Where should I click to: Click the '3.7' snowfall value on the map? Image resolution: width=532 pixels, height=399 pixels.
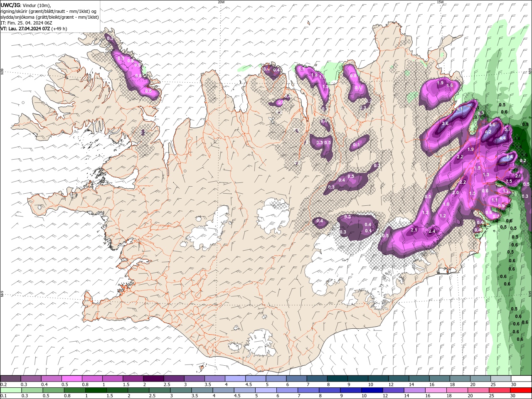507,129
